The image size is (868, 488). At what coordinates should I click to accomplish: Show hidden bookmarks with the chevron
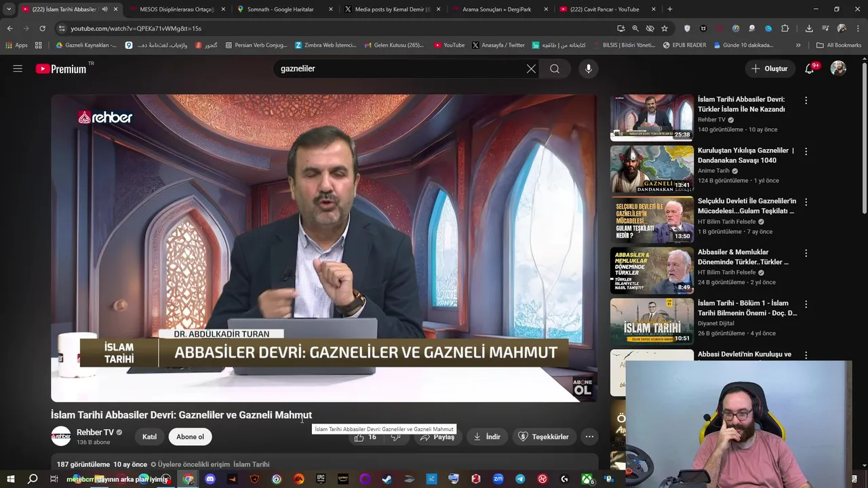(x=798, y=45)
